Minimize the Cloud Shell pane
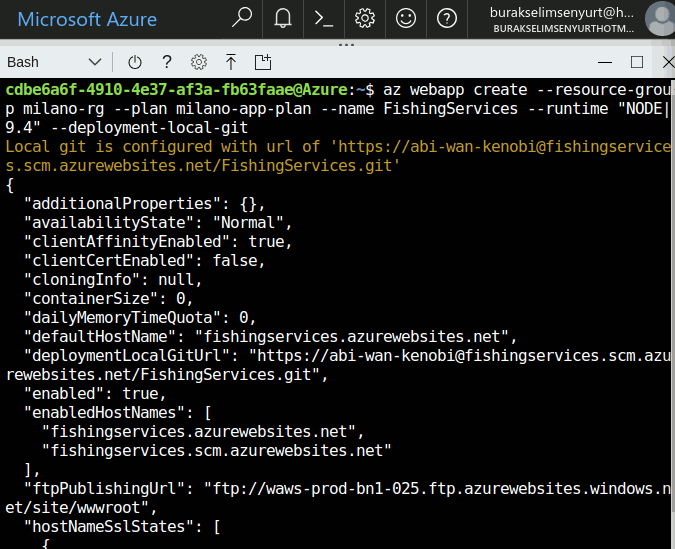The height and width of the screenshot is (549, 675). tap(600, 62)
